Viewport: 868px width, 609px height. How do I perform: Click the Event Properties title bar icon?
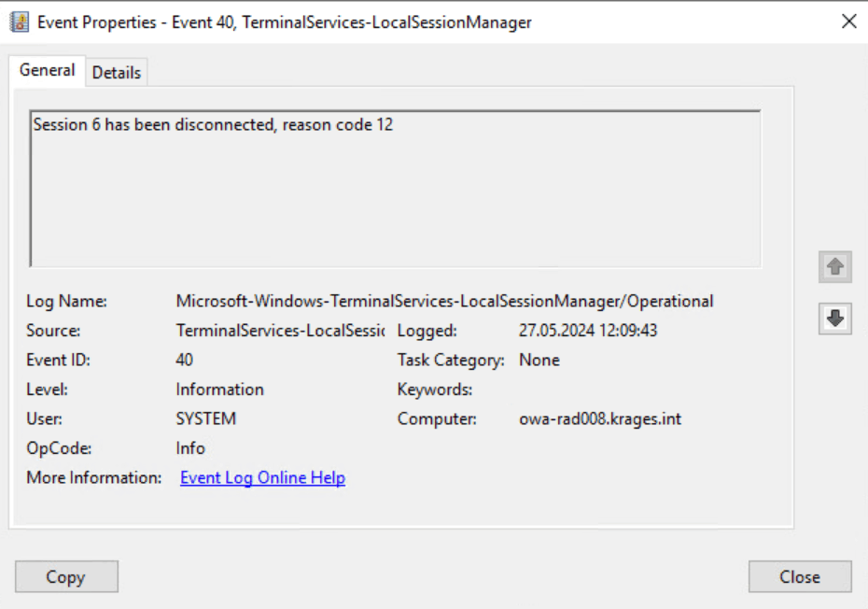pos(20,22)
